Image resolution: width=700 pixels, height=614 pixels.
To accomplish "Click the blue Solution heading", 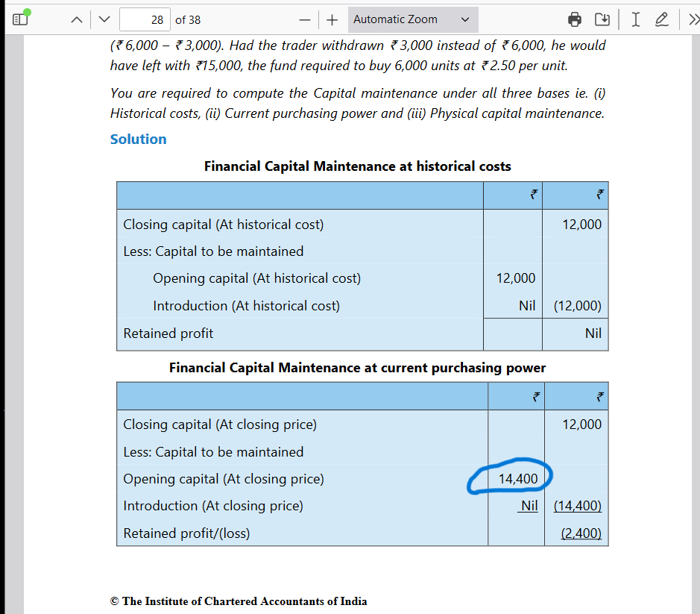I will [138, 140].
